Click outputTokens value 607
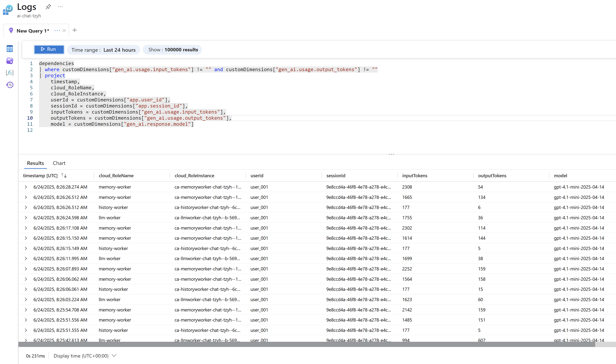 pyautogui.click(x=481, y=340)
